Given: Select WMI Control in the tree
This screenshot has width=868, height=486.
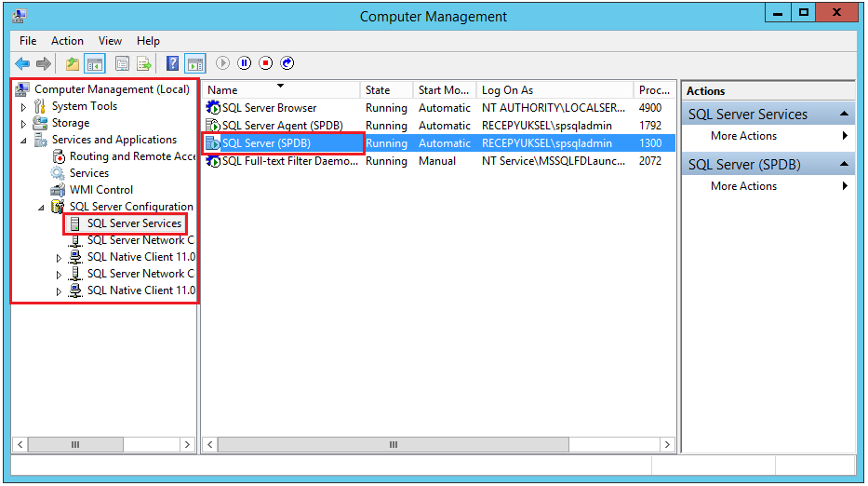Looking at the screenshot, I should click(x=101, y=190).
